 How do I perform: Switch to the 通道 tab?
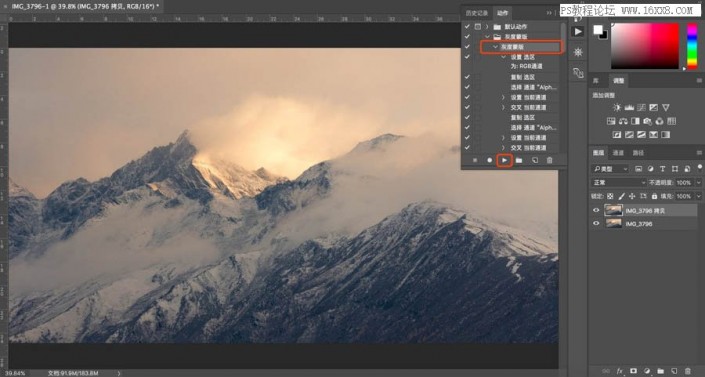coord(618,153)
